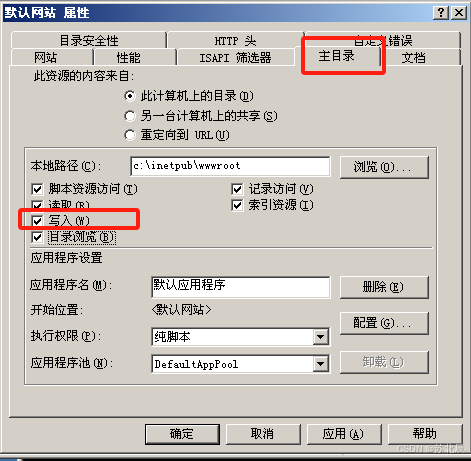Select 此计算机上的目录 radio option
This screenshot has width=471, height=461.
coord(130,96)
